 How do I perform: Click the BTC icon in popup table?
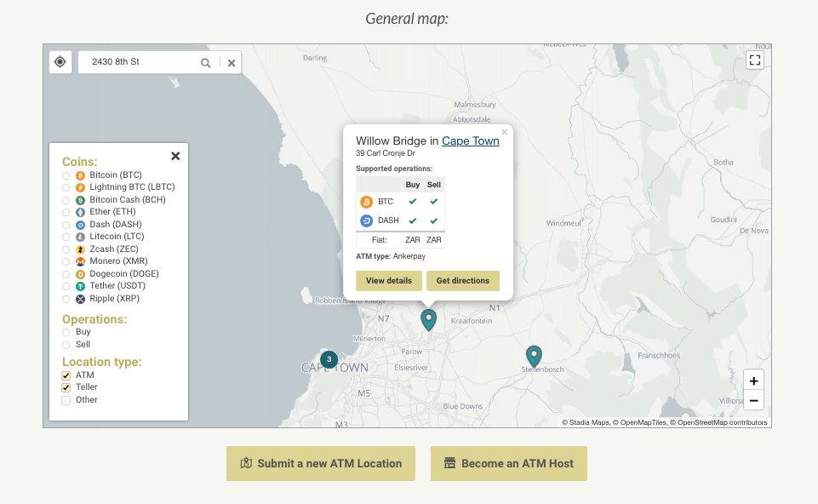click(367, 202)
